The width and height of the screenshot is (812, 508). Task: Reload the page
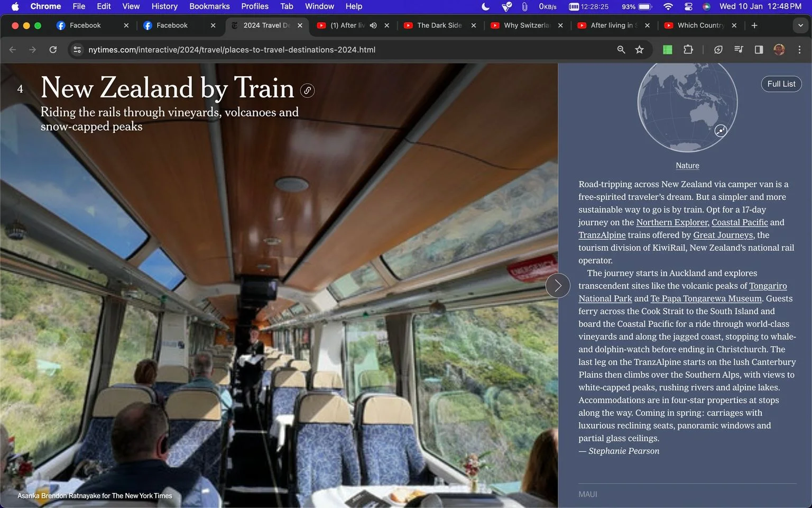(53, 50)
